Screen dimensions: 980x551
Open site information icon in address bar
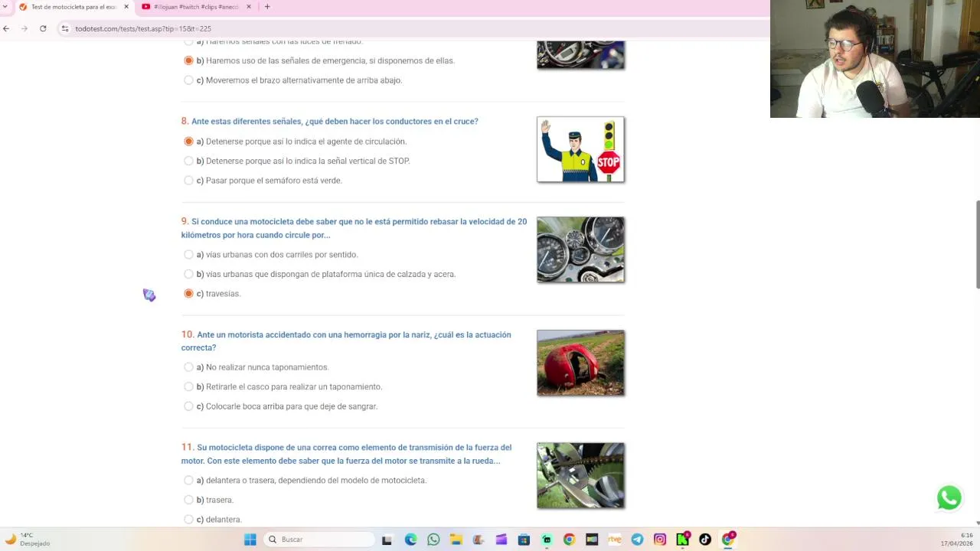point(65,28)
